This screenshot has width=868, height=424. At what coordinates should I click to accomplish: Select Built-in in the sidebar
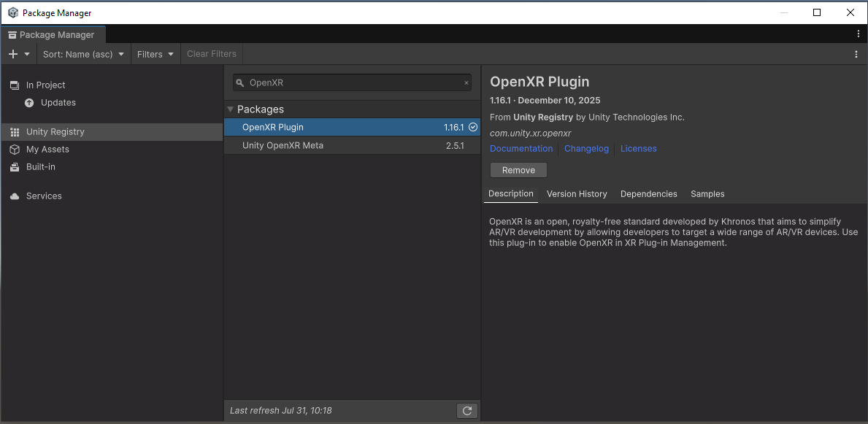111,167
